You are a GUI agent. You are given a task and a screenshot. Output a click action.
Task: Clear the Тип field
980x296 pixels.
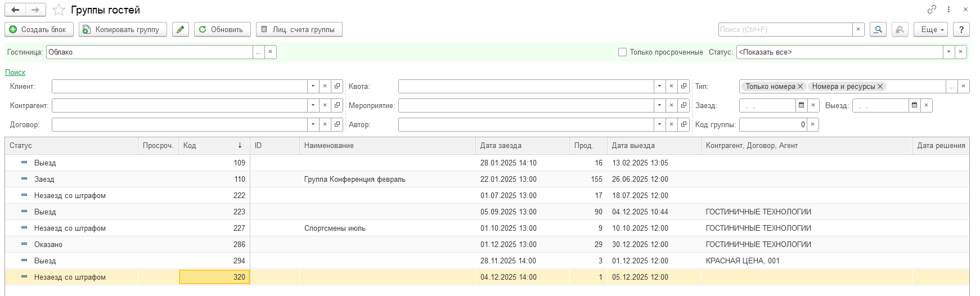point(963,86)
